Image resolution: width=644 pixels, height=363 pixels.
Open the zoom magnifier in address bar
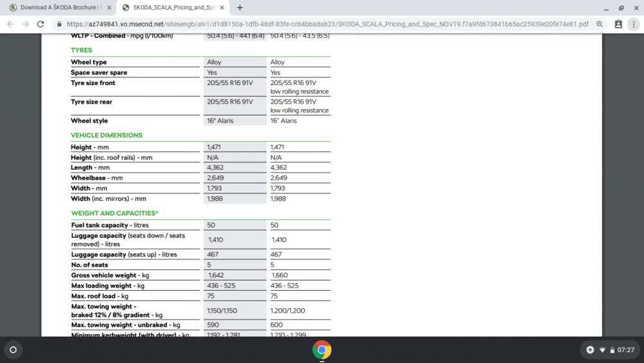click(600, 25)
